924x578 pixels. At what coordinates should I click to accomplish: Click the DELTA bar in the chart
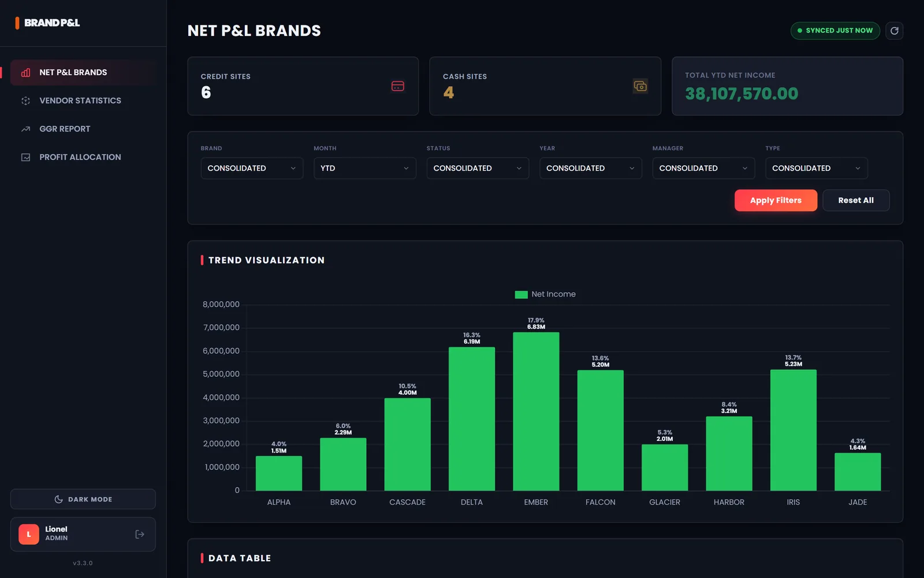[472, 419]
